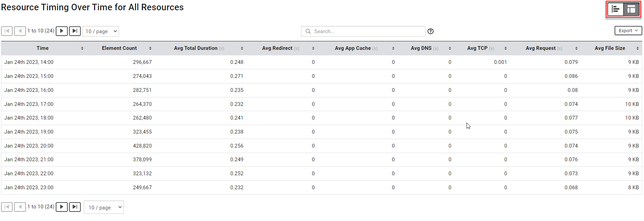Select row Jan 24th 2023, 19:00
Viewport: 644px width, 221px height.
tap(321, 132)
